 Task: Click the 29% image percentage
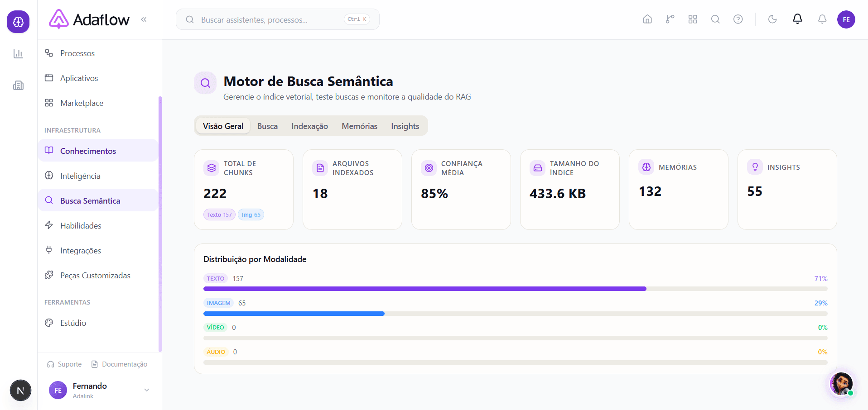coord(821,303)
